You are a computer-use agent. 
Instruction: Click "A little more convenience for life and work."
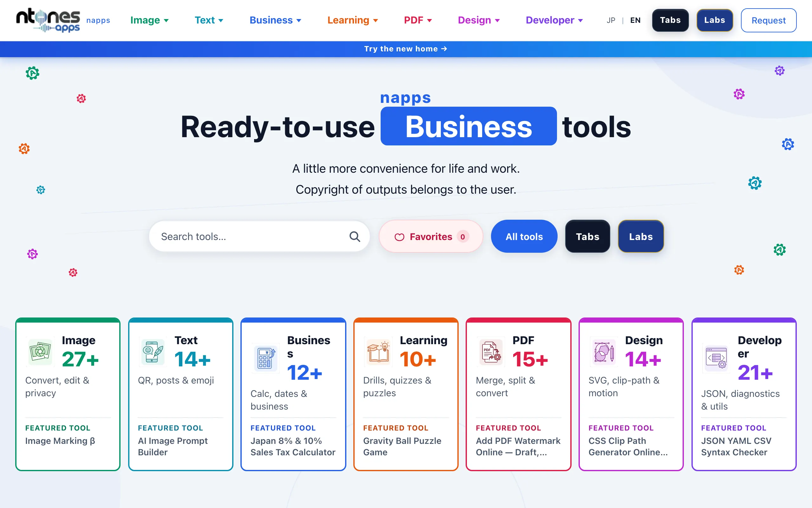[406, 169]
